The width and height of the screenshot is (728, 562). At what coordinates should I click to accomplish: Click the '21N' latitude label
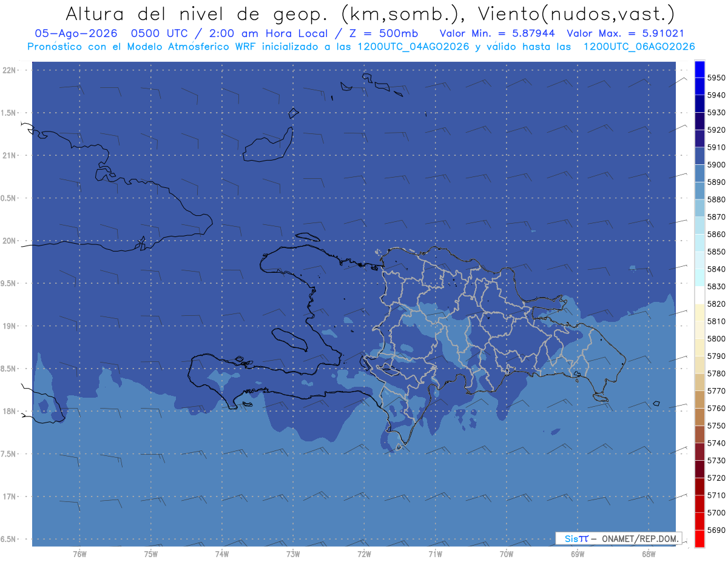(10, 156)
